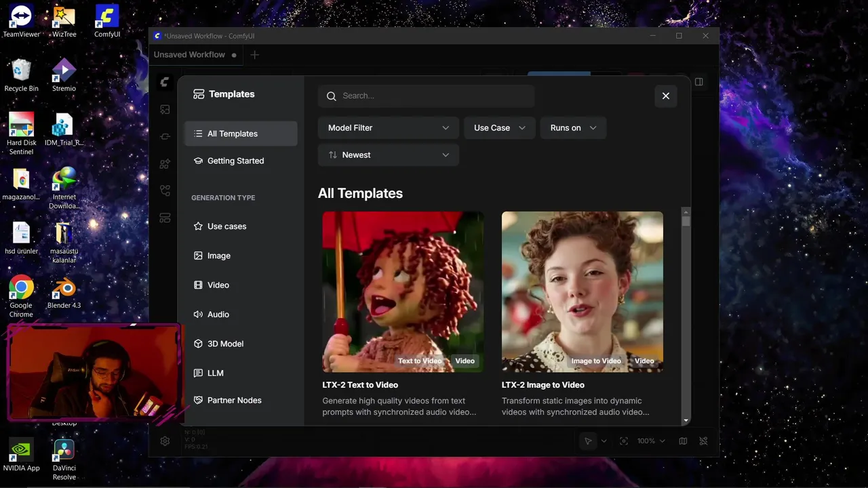Open the Recycle Bin icon

click(21, 75)
